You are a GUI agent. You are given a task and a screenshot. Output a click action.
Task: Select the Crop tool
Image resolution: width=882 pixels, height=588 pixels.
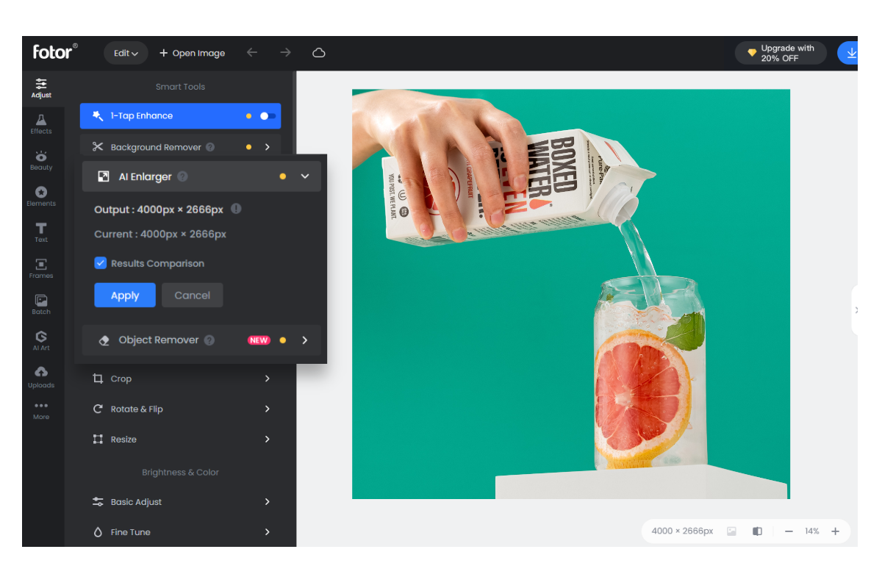pos(180,379)
